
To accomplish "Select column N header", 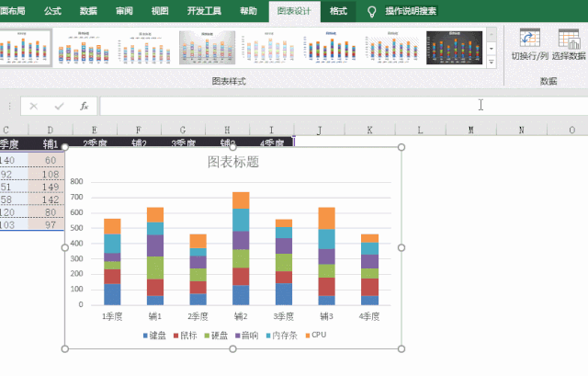I will (522, 131).
